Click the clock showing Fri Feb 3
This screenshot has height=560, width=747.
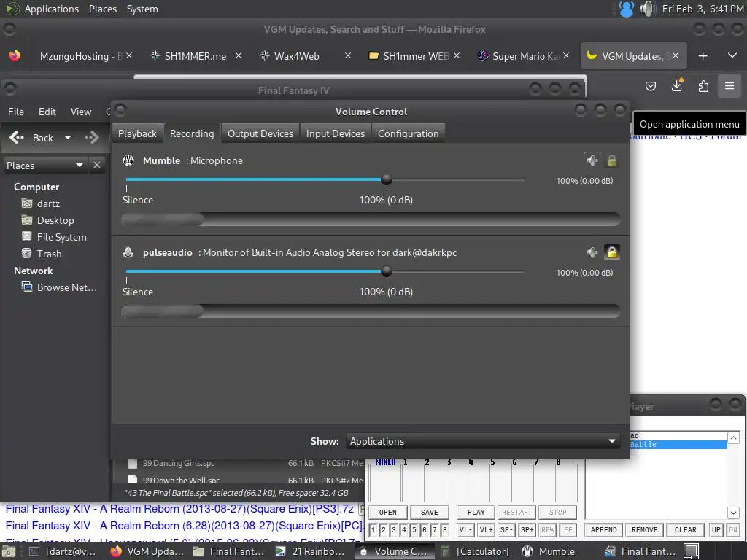click(x=703, y=9)
